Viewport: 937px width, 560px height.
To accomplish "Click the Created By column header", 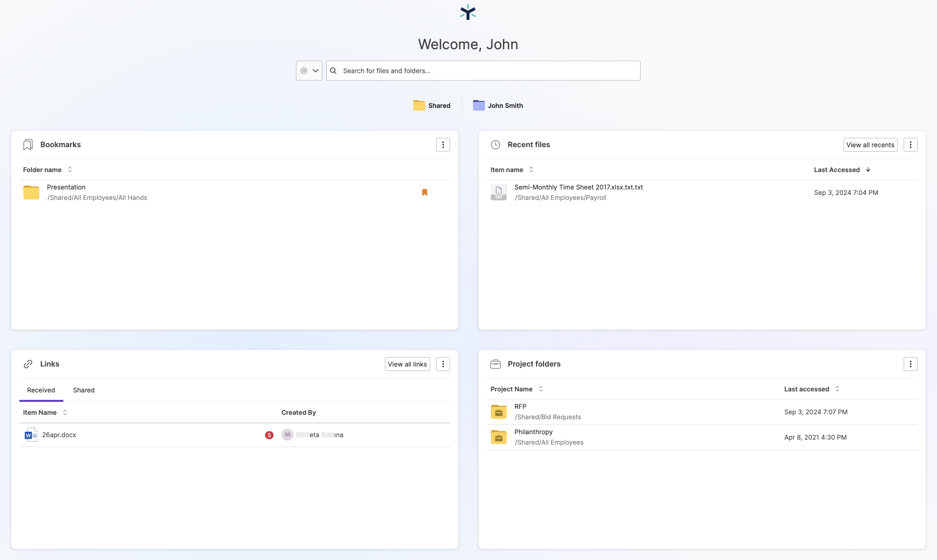I will (298, 412).
